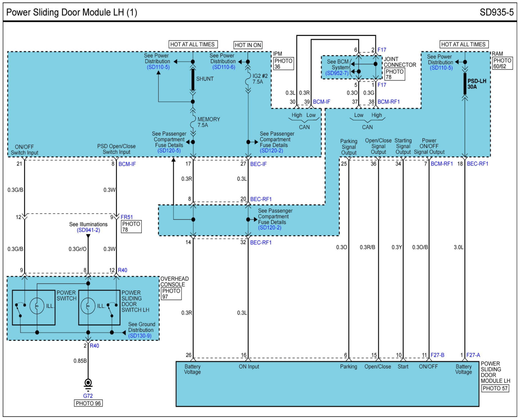Click the SHUNT bar symbol
The width and height of the screenshot is (521, 420).
[193, 79]
